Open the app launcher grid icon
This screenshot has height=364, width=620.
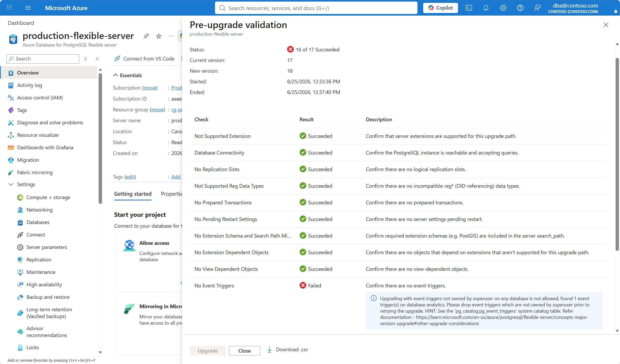[x=9, y=8]
